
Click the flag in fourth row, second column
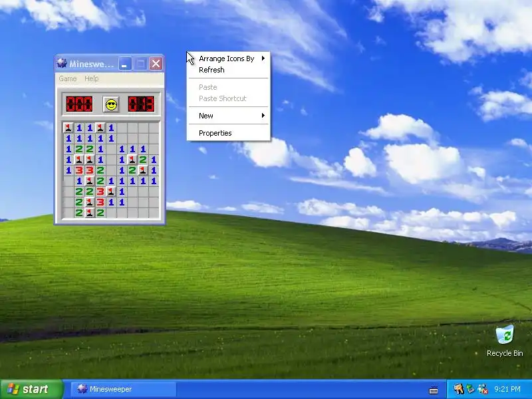tap(79, 160)
